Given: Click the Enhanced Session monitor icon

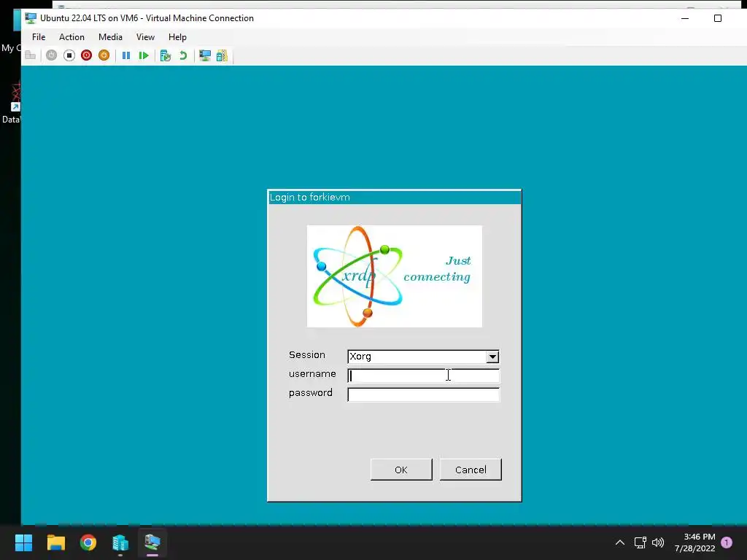Looking at the screenshot, I should click(x=205, y=55).
